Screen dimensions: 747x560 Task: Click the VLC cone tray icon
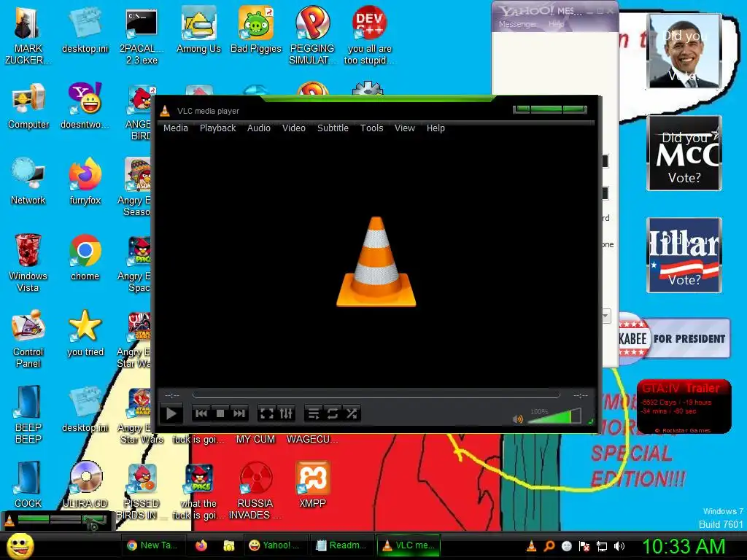point(532,546)
